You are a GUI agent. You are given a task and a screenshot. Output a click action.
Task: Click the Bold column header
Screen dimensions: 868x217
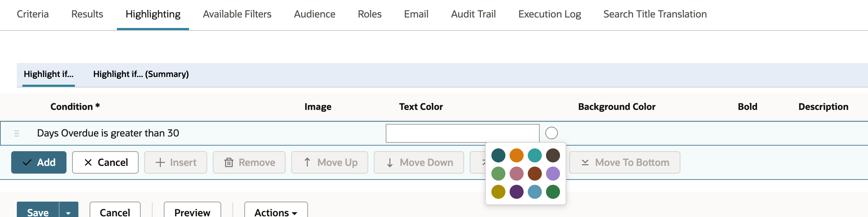coord(748,107)
